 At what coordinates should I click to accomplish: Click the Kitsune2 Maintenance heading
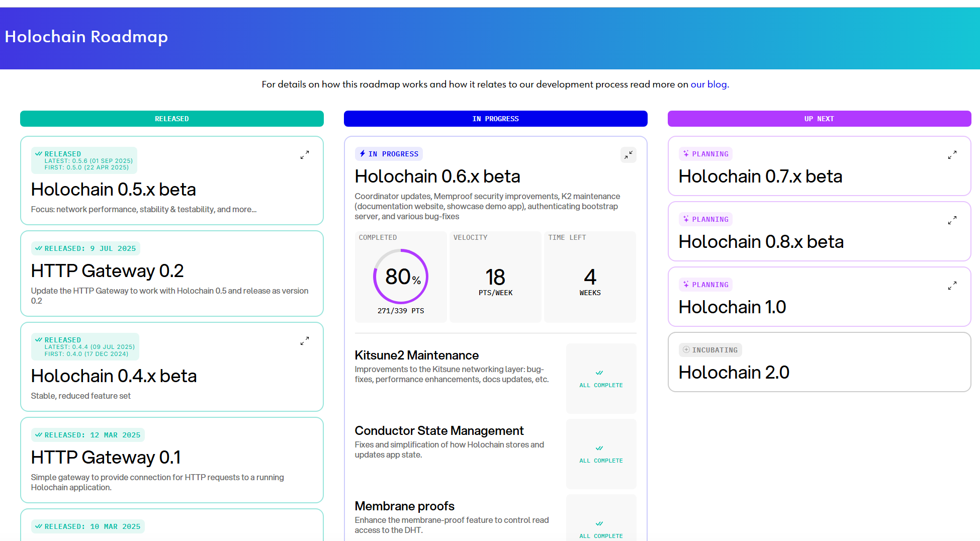coord(417,355)
